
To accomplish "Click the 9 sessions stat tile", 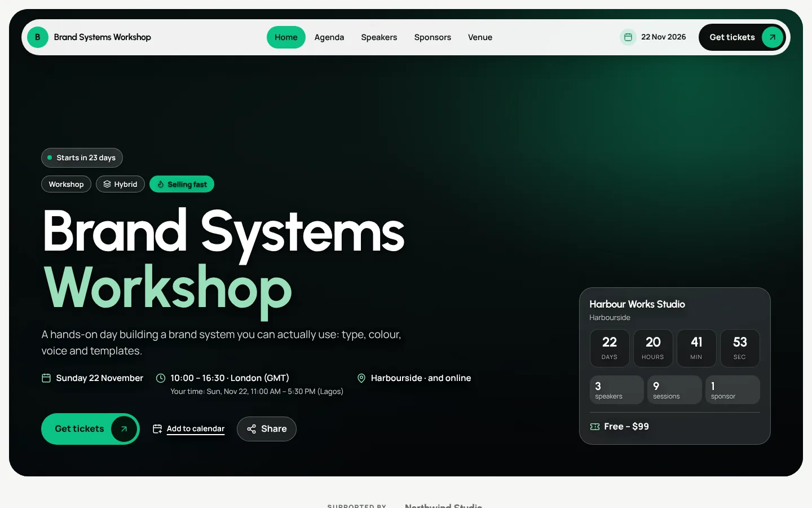I will tap(674, 390).
